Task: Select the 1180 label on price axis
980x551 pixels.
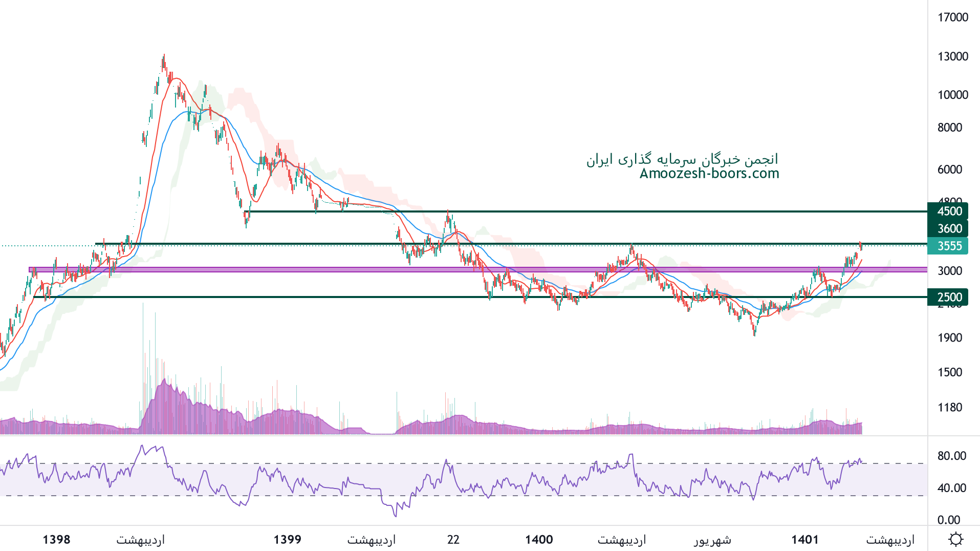Action: [x=949, y=407]
